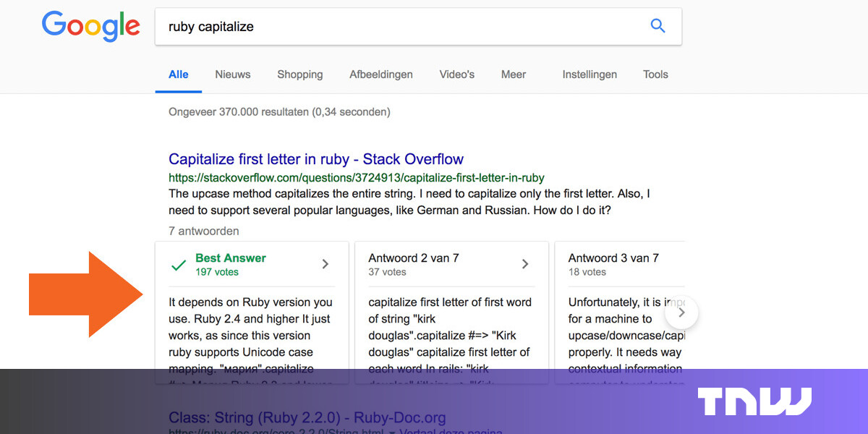The image size is (868, 434).
Task: Open Google search Tools
Action: (x=655, y=75)
